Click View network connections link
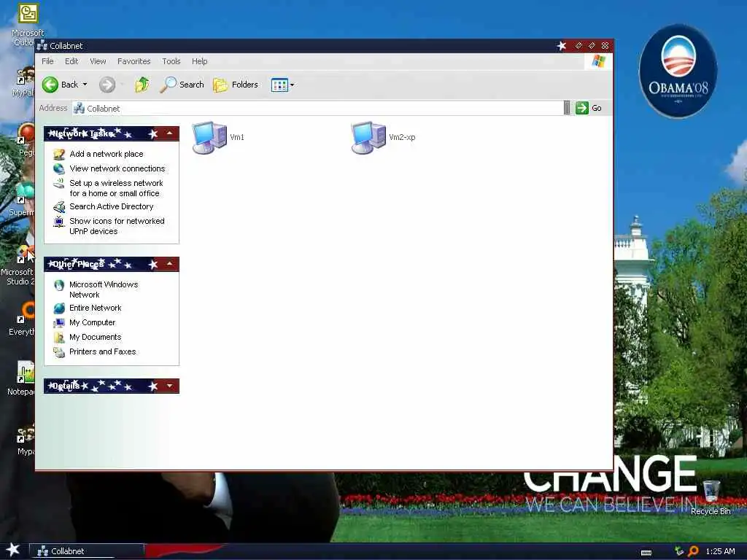Viewport: 747px width, 560px height. coord(117,168)
